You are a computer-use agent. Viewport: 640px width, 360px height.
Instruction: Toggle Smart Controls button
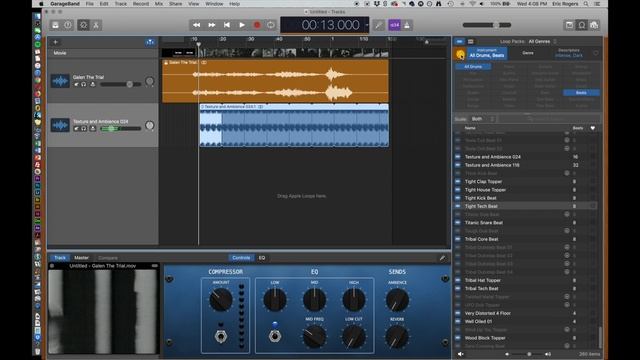pos(83,25)
